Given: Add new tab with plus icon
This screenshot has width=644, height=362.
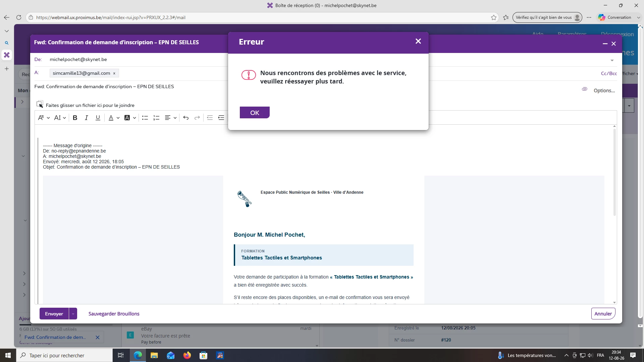Looking at the screenshot, I should pos(7,69).
